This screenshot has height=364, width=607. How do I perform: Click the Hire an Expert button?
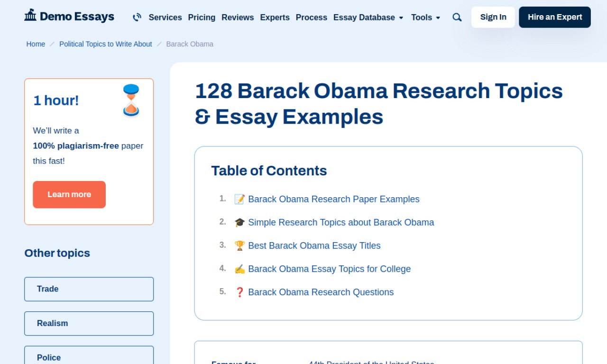(555, 17)
